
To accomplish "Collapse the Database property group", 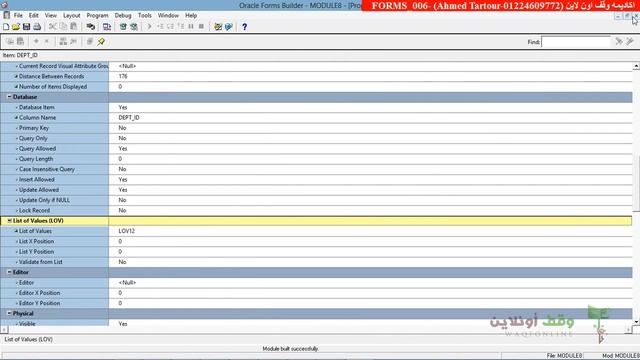I will (x=9, y=97).
